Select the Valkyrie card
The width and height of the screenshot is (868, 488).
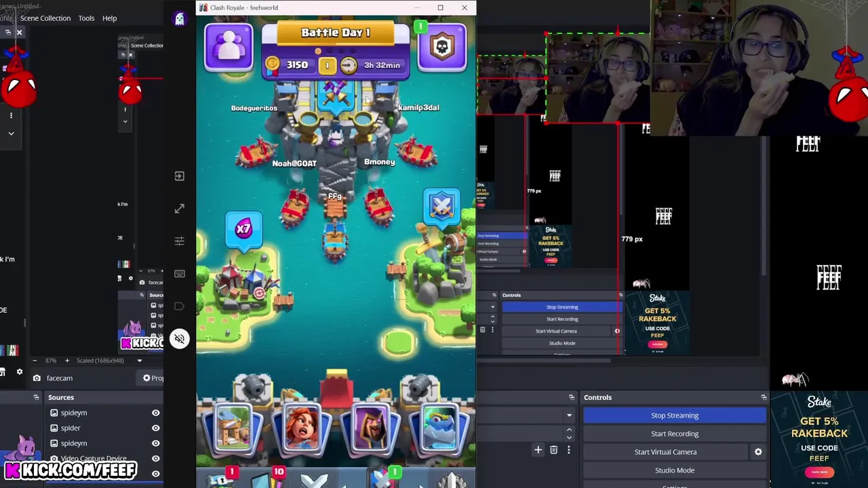303,428
